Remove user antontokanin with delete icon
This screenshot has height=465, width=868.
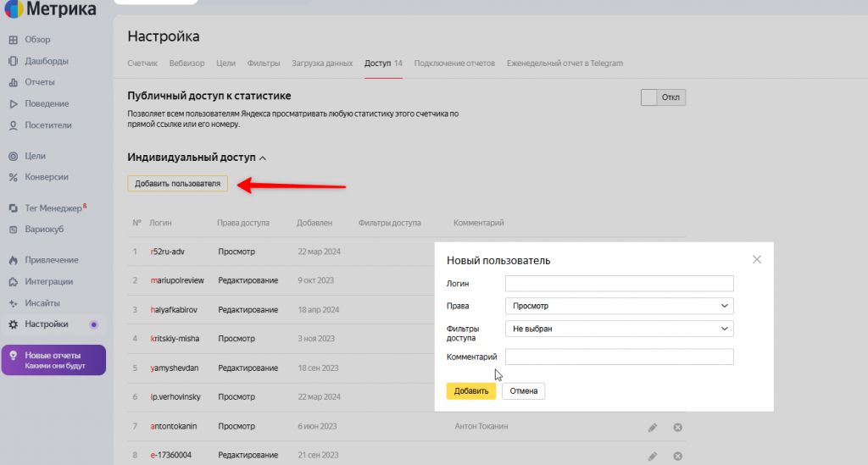677,428
